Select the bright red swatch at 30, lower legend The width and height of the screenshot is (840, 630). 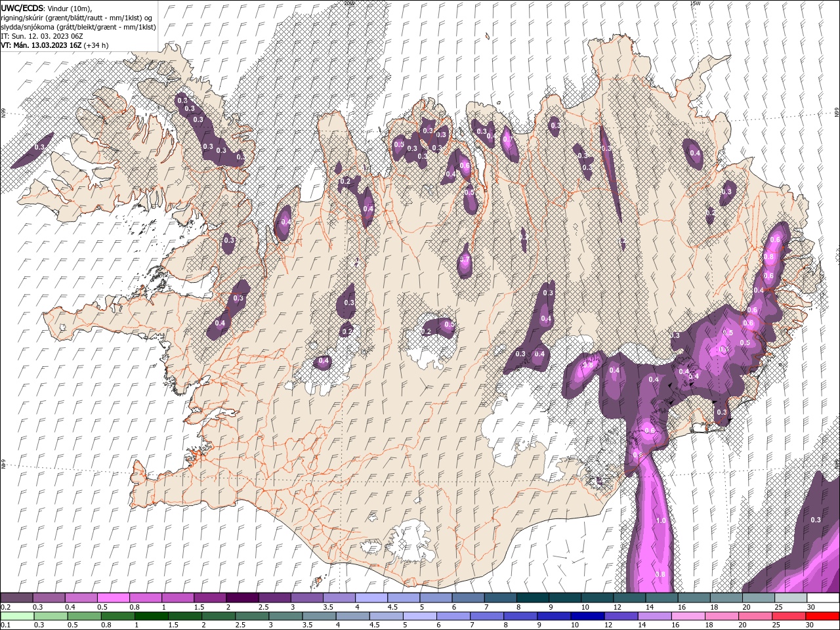822,616
